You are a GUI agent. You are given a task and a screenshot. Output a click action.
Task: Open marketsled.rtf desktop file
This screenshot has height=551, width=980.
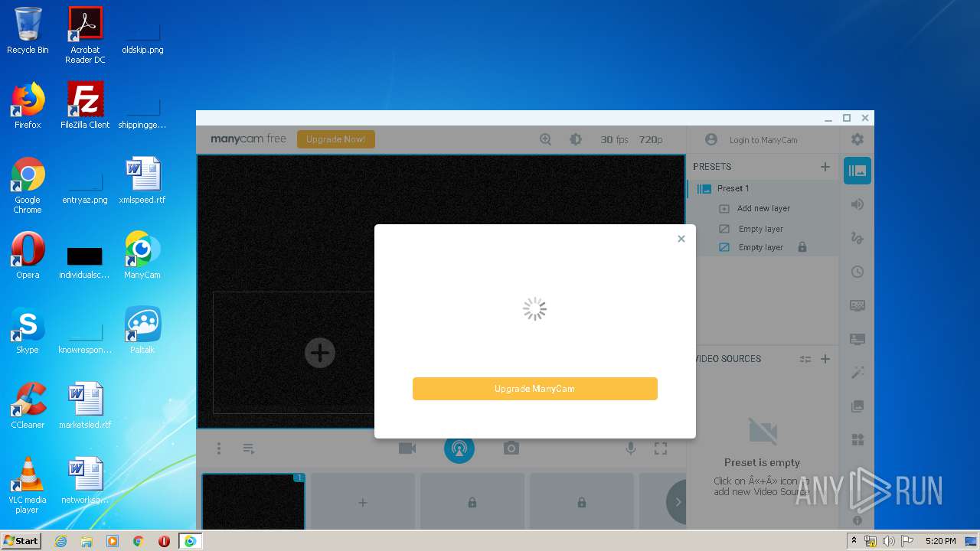[85, 405]
